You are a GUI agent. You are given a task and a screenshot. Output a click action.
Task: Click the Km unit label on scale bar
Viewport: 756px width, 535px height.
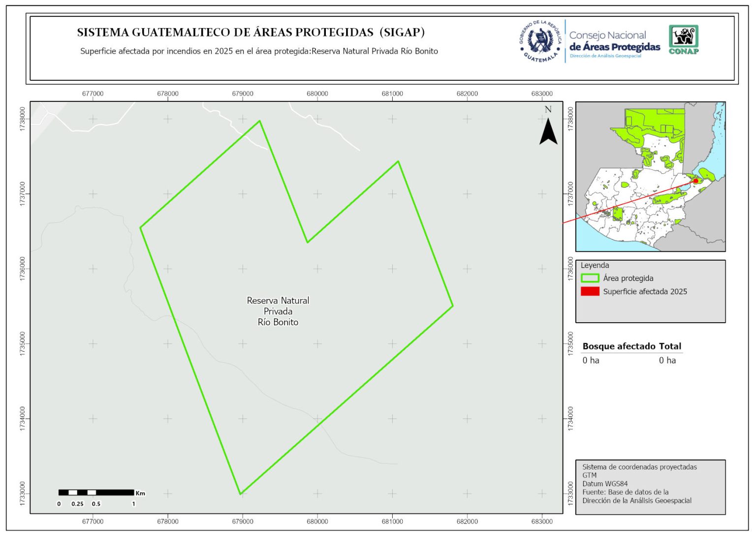pos(140,493)
